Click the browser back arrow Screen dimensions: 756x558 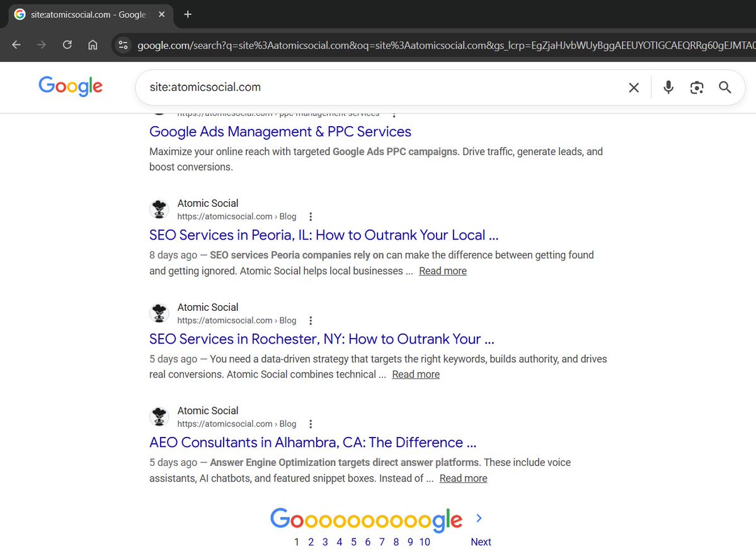click(16, 45)
